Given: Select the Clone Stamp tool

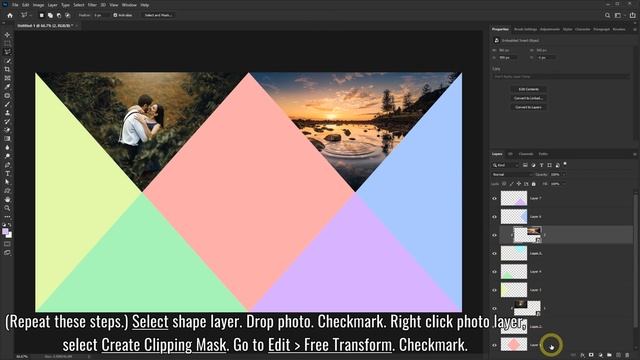Looking at the screenshot, I should pos(7,113).
